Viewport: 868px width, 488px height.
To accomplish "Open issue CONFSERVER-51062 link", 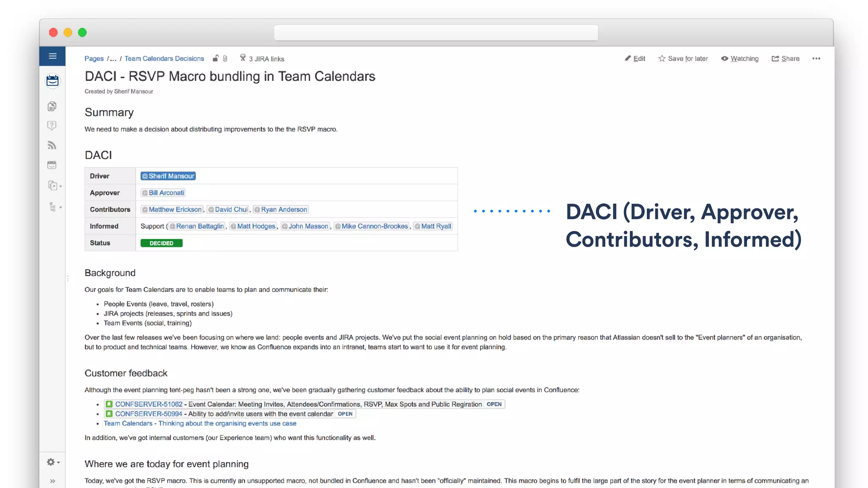I will click(x=149, y=404).
